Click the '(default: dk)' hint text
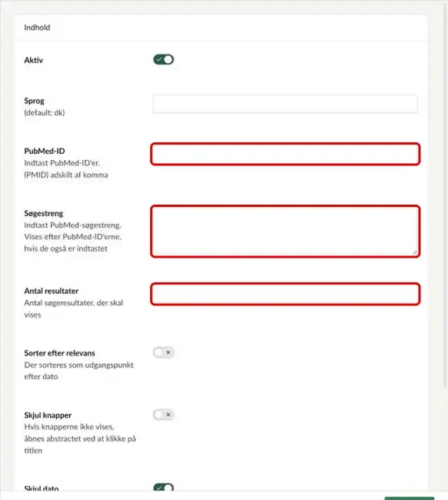Image resolution: width=448 pixels, height=500 pixels. coord(45,112)
